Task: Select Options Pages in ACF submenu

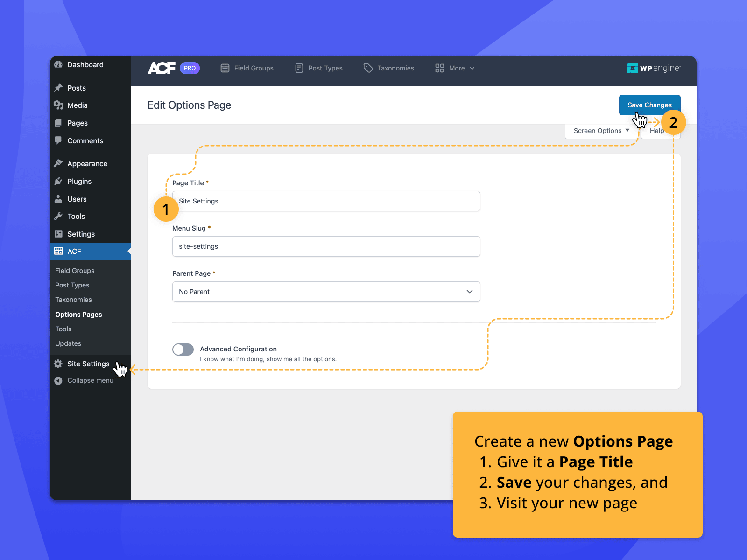Action: click(78, 315)
